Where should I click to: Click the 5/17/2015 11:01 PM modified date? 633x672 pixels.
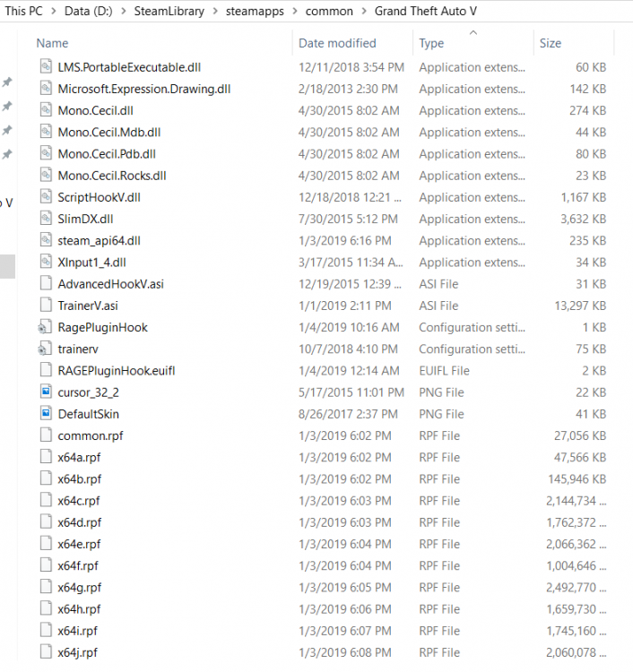[351, 392]
